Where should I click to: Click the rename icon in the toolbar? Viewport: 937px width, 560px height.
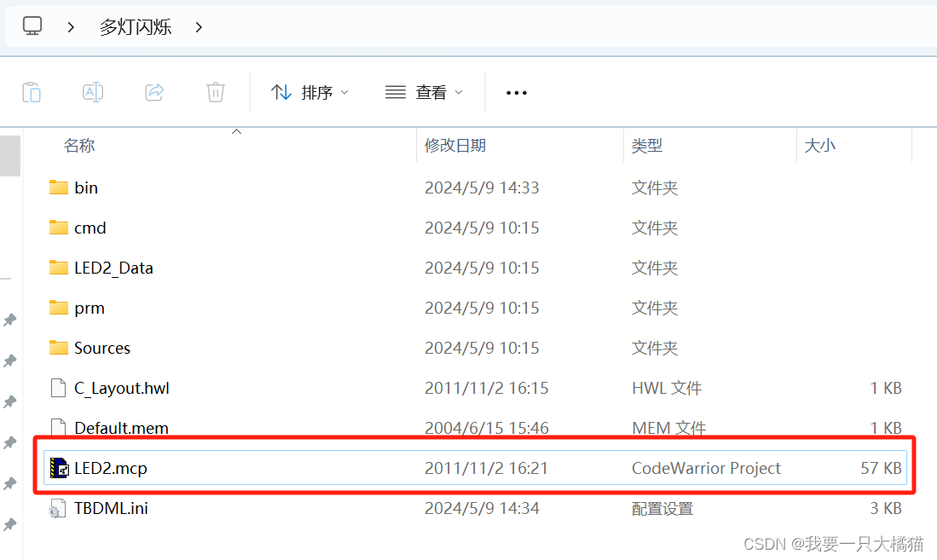point(93,92)
